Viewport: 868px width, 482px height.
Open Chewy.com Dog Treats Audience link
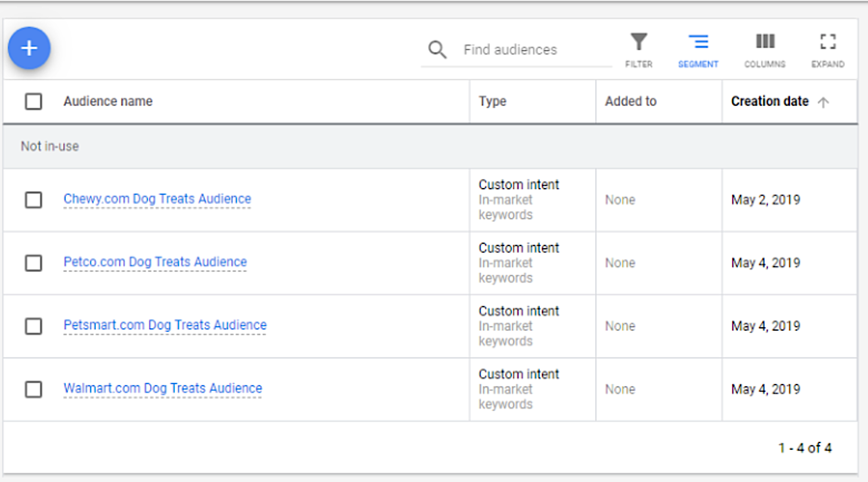point(157,199)
